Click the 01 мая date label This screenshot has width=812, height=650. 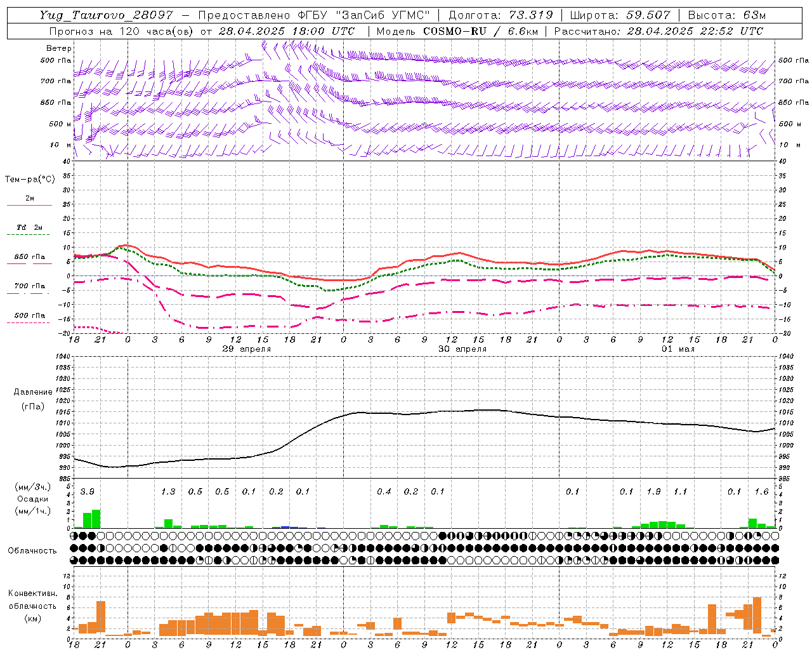[x=678, y=349]
